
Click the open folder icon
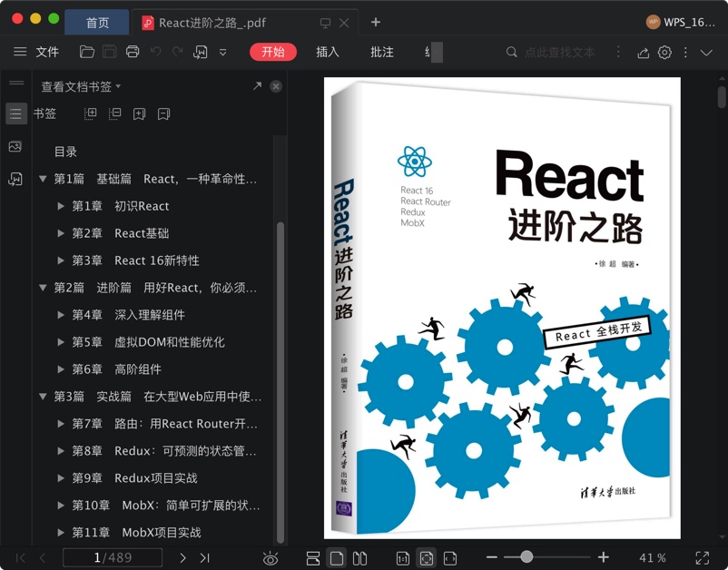click(87, 52)
